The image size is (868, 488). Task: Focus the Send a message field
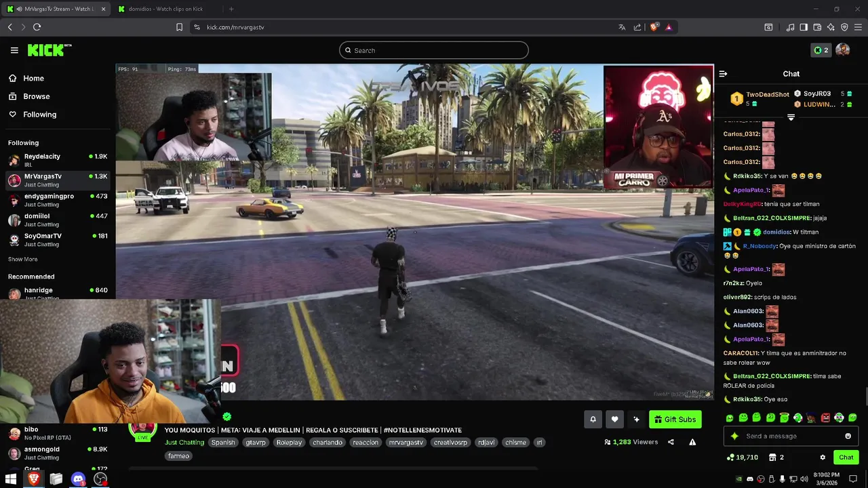(791, 436)
